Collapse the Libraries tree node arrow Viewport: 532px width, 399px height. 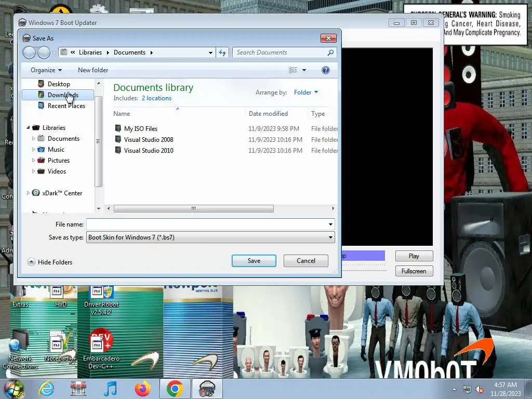28,128
